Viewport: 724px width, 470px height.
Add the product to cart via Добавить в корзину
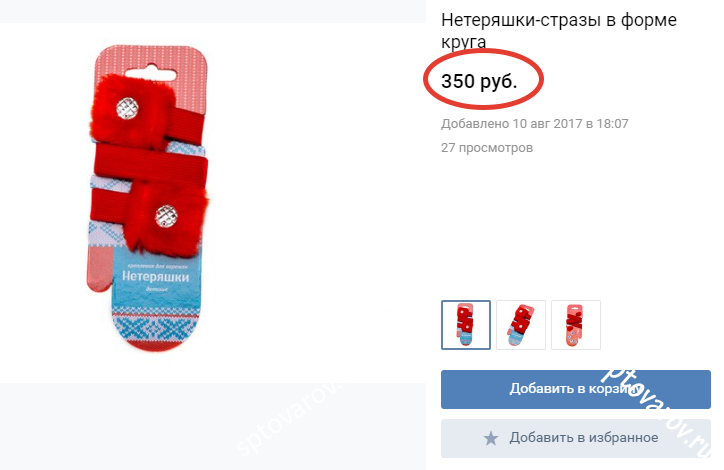pos(575,389)
